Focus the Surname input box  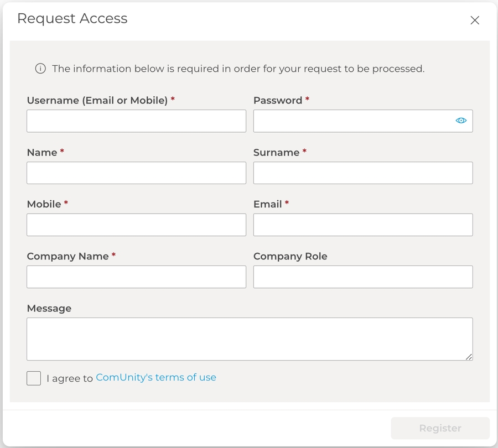click(x=363, y=173)
